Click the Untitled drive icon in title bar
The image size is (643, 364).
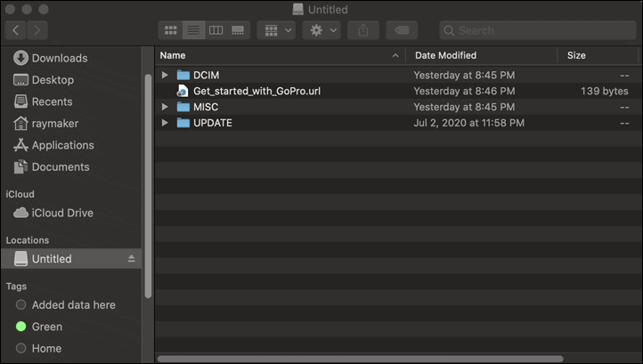(298, 10)
